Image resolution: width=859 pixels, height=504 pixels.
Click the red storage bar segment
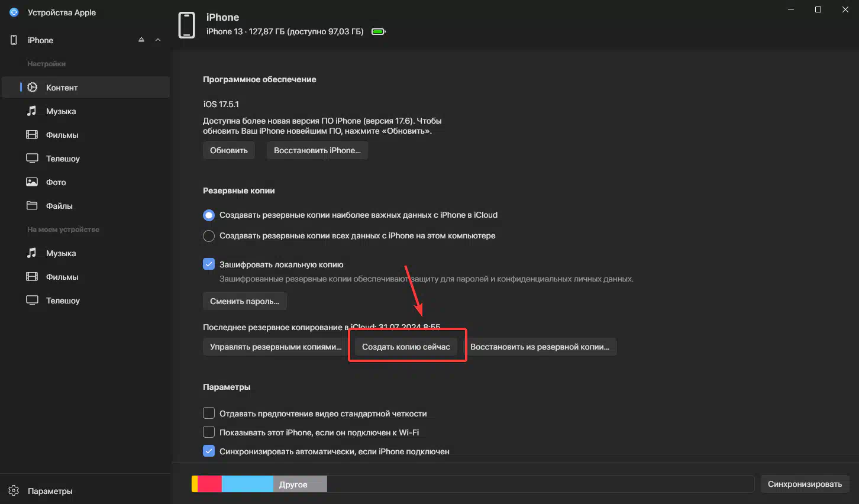click(x=209, y=484)
